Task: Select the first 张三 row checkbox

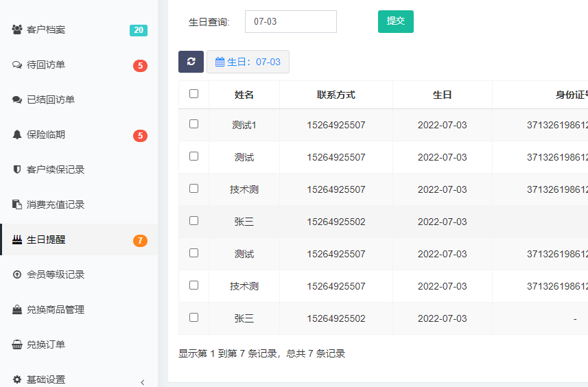Action: (x=193, y=221)
